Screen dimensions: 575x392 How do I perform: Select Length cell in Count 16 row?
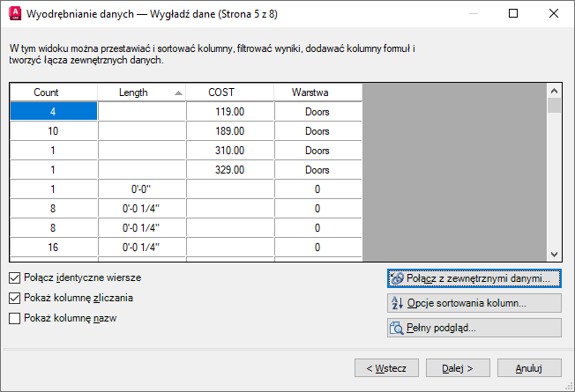(142, 248)
